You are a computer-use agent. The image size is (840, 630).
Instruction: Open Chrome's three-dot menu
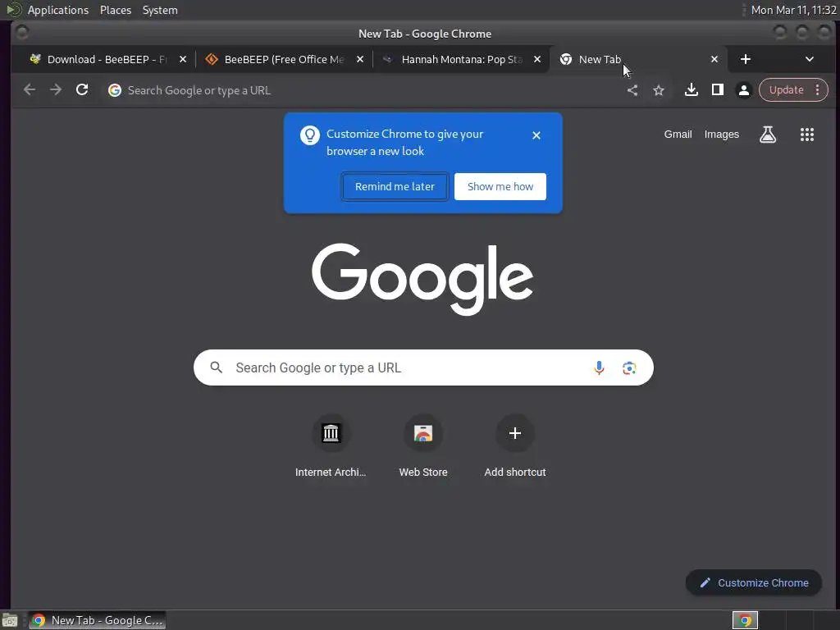[818, 90]
